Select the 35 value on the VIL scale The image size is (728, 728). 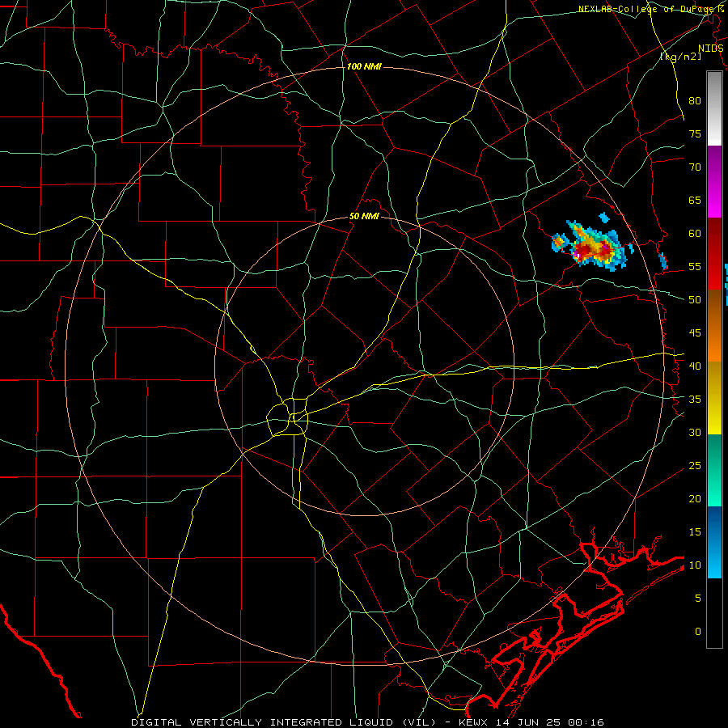[695, 400]
